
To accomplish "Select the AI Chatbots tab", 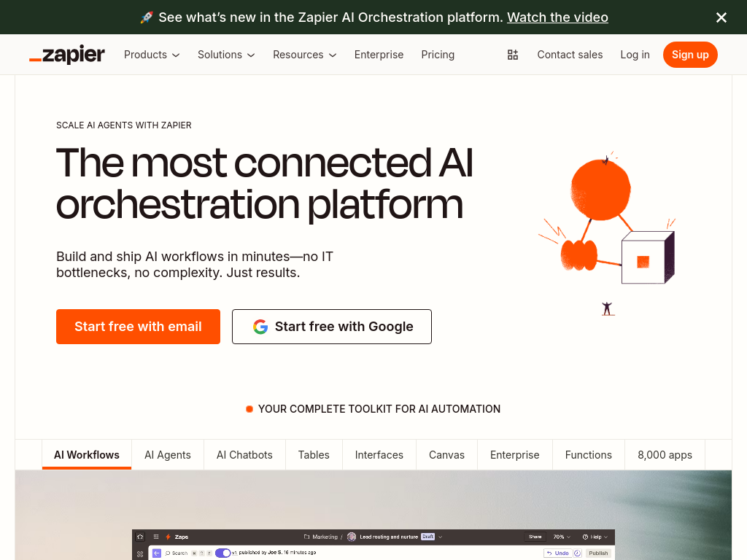I will coord(244,455).
